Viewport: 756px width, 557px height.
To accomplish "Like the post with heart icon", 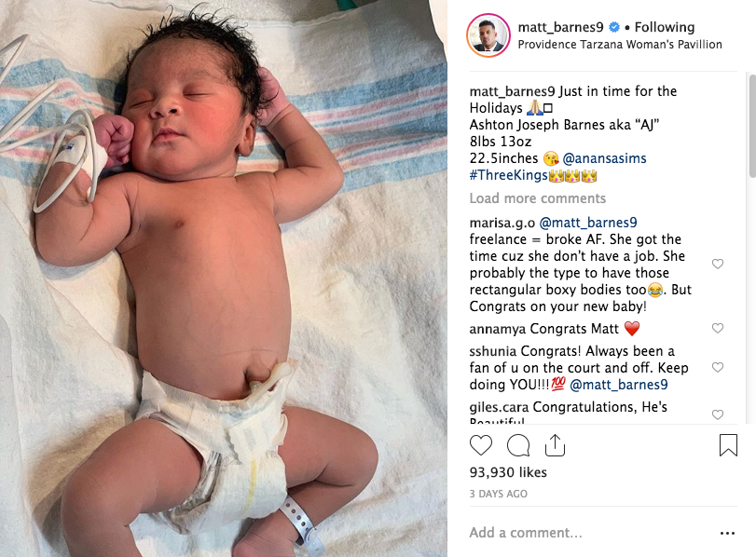I will [481, 445].
